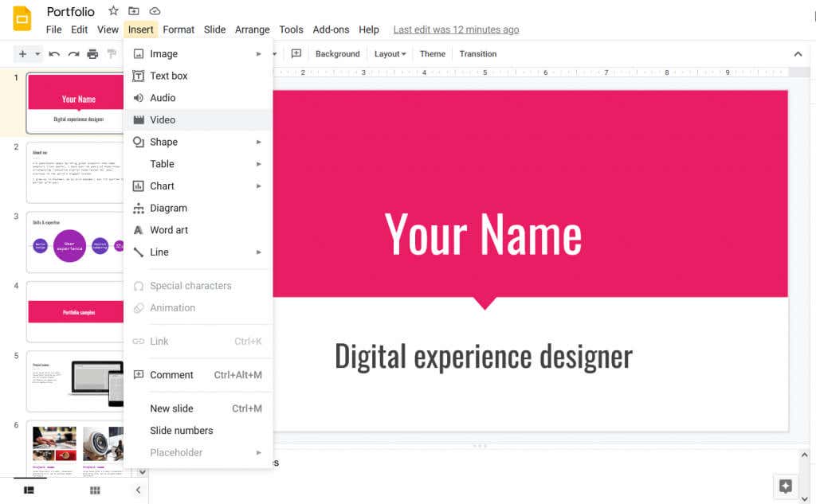Open the Theme picker
The height and width of the screenshot is (504, 816).
[432, 53]
